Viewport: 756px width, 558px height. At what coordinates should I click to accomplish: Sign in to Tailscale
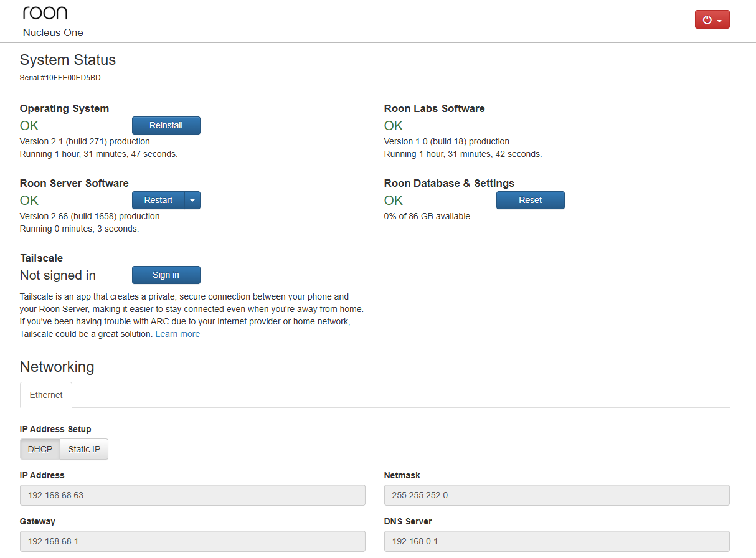166,275
